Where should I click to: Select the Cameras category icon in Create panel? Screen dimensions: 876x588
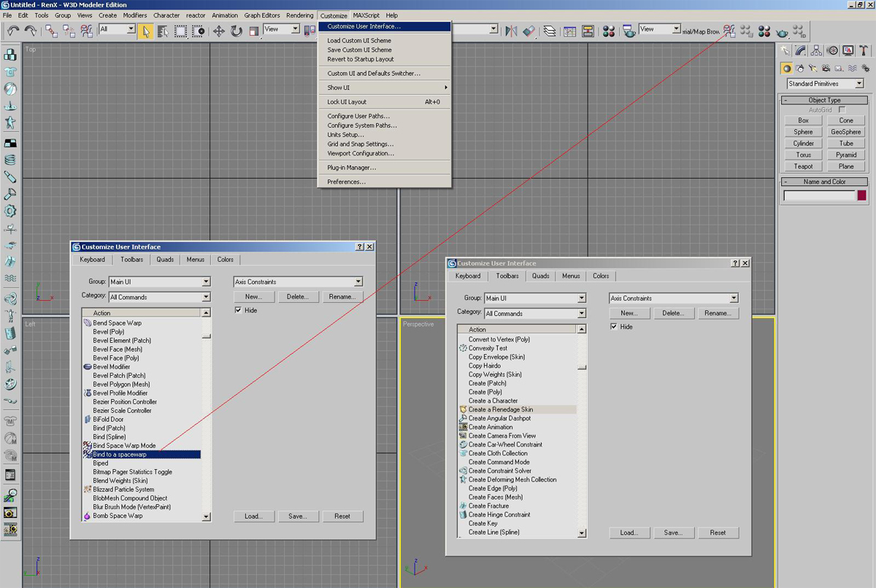[x=825, y=69]
